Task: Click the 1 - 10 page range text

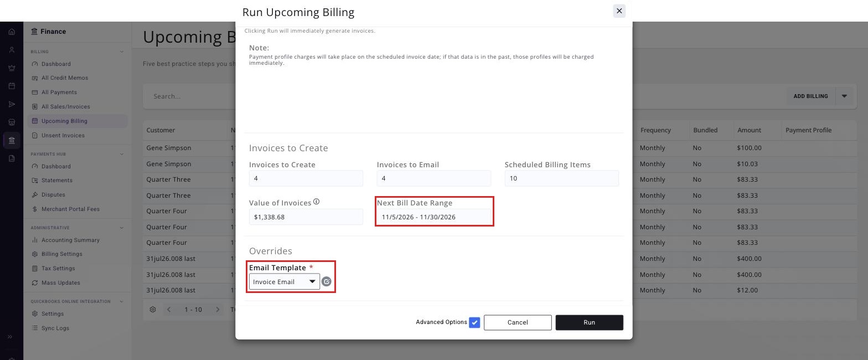Action: 193,310
